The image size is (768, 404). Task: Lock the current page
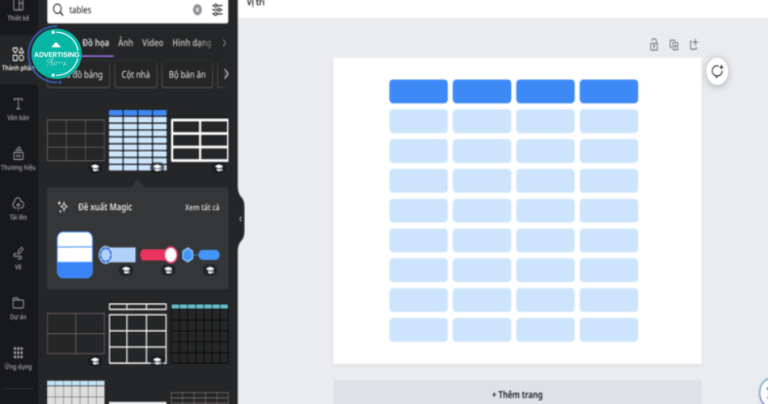click(653, 45)
